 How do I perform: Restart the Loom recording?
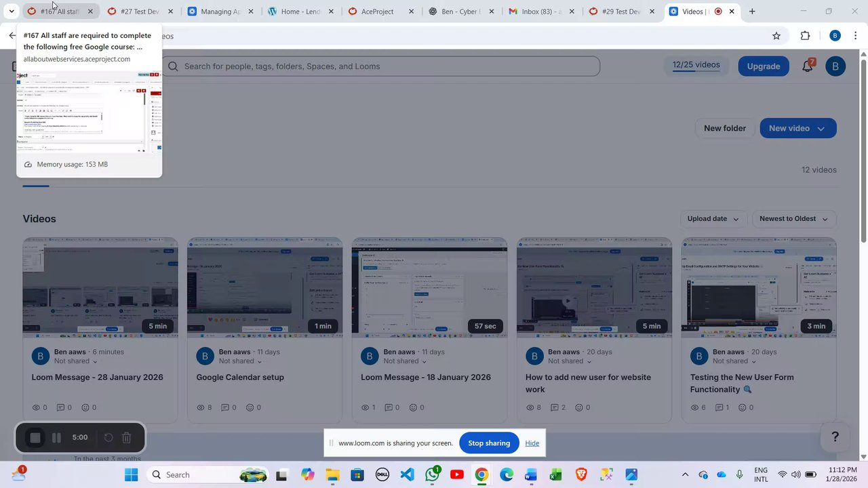tap(108, 438)
